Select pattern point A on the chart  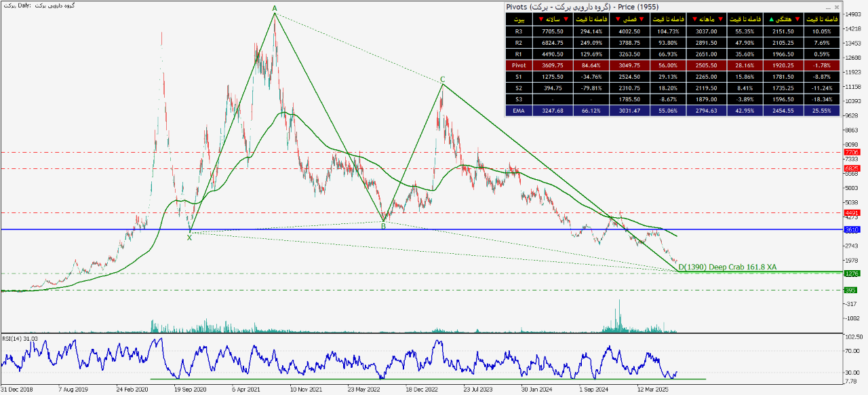(275, 9)
